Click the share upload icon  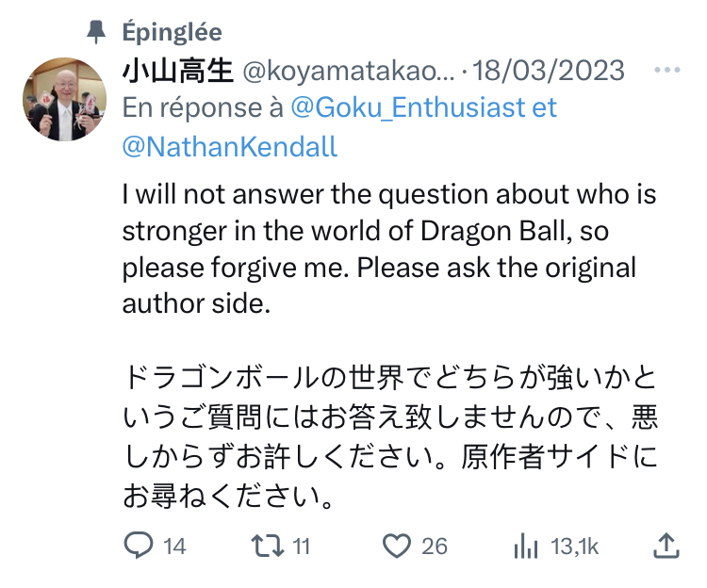(x=666, y=545)
